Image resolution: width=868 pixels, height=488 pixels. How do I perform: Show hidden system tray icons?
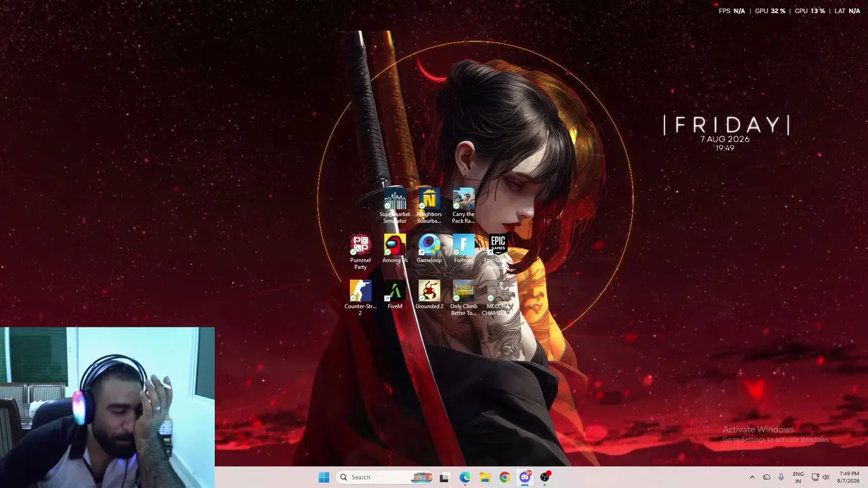tap(751, 477)
